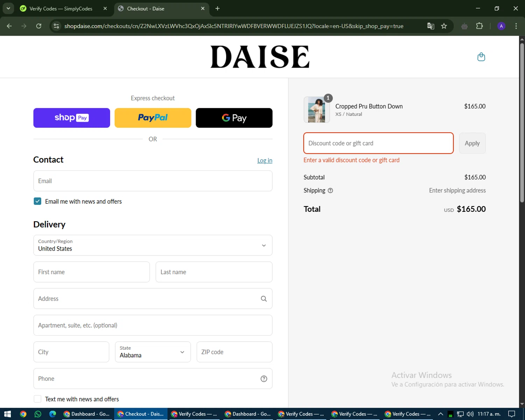Reload the page with refresh icon
525x420 pixels.
[x=39, y=26]
